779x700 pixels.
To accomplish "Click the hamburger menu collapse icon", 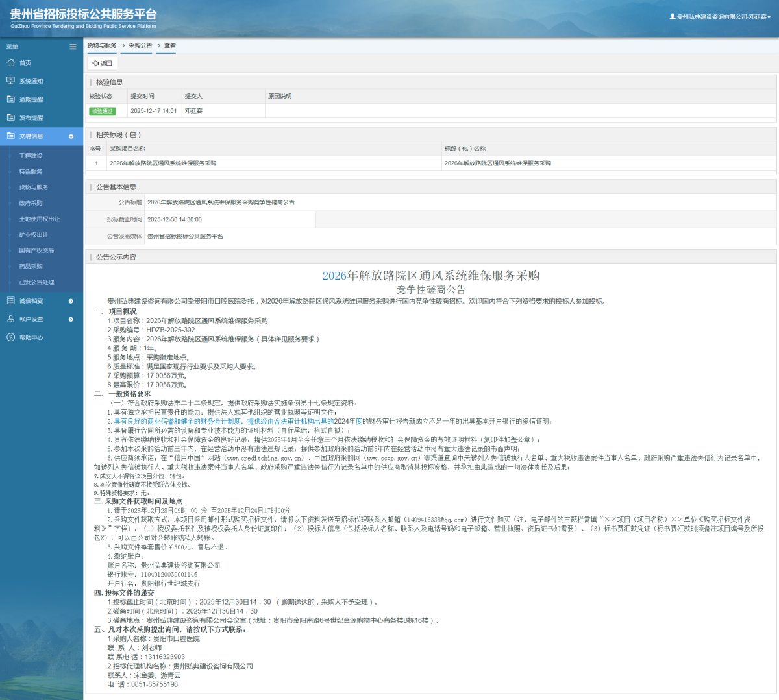I will coord(73,47).
